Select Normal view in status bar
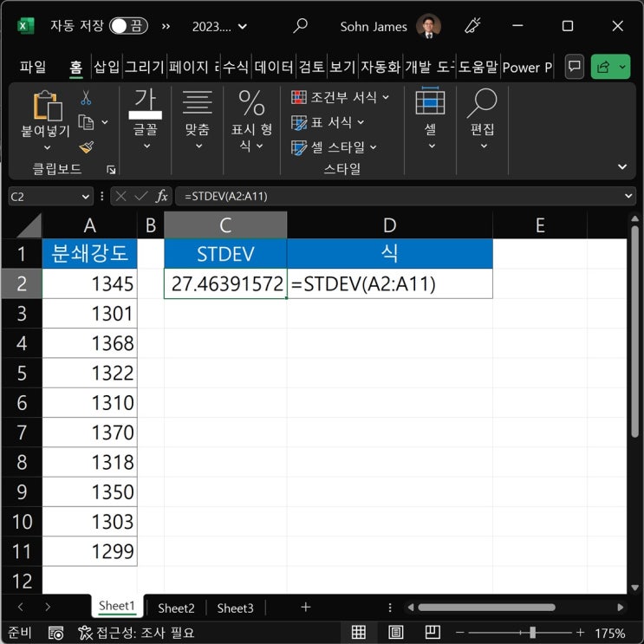 (x=358, y=632)
